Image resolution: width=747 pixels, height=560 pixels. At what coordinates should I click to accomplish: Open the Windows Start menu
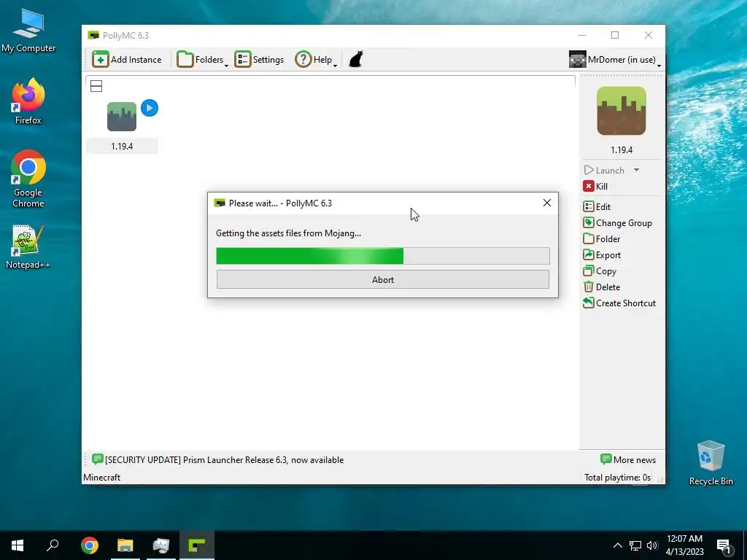click(18, 545)
